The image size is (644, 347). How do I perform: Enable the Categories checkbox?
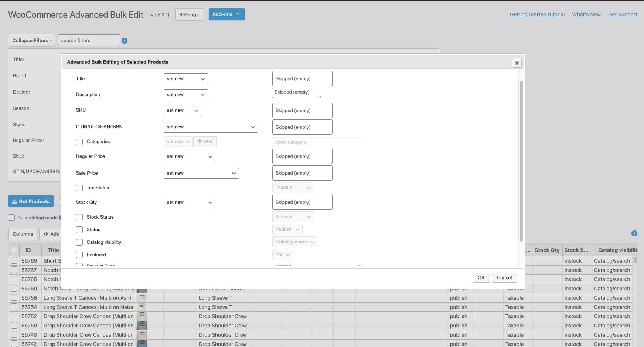pyautogui.click(x=79, y=142)
